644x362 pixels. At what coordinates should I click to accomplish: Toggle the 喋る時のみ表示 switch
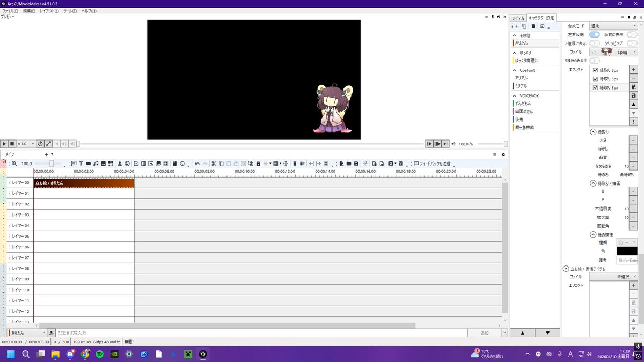coord(595,61)
